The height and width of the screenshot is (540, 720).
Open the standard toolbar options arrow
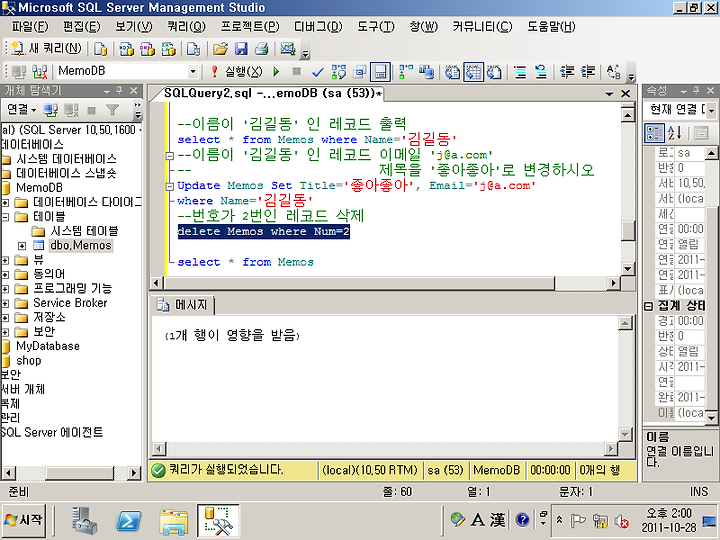tap(305, 52)
